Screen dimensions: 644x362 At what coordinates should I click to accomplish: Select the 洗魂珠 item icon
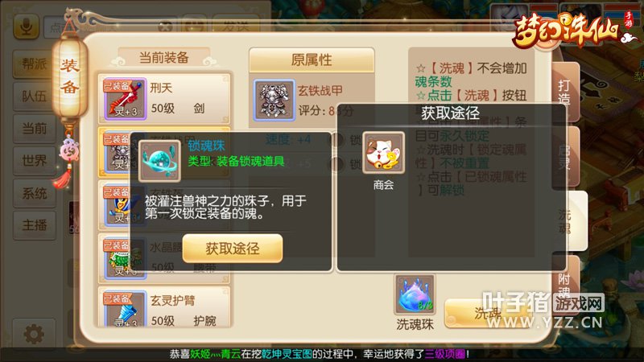[x=415, y=295]
